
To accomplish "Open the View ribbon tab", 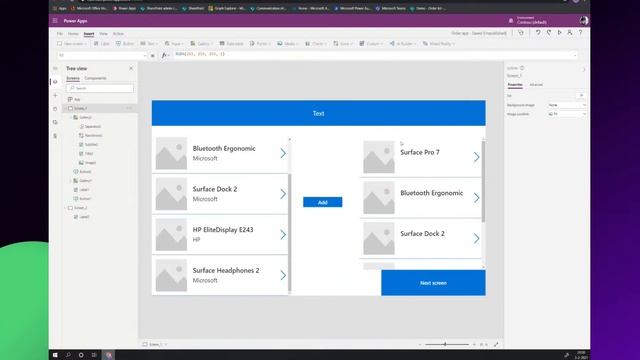I will (104, 33).
